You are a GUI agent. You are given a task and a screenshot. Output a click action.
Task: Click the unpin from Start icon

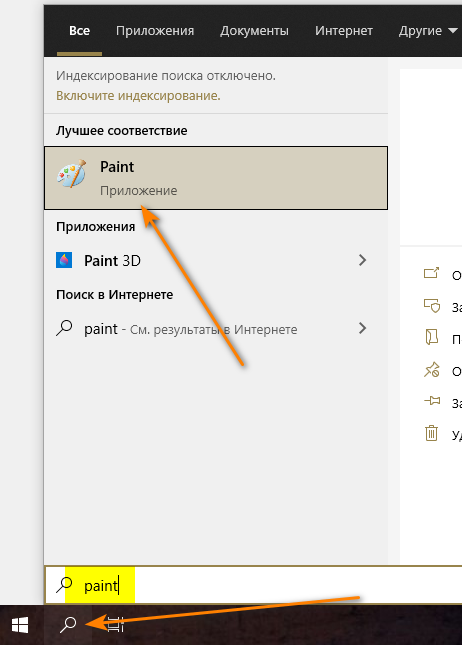point(432,369)
